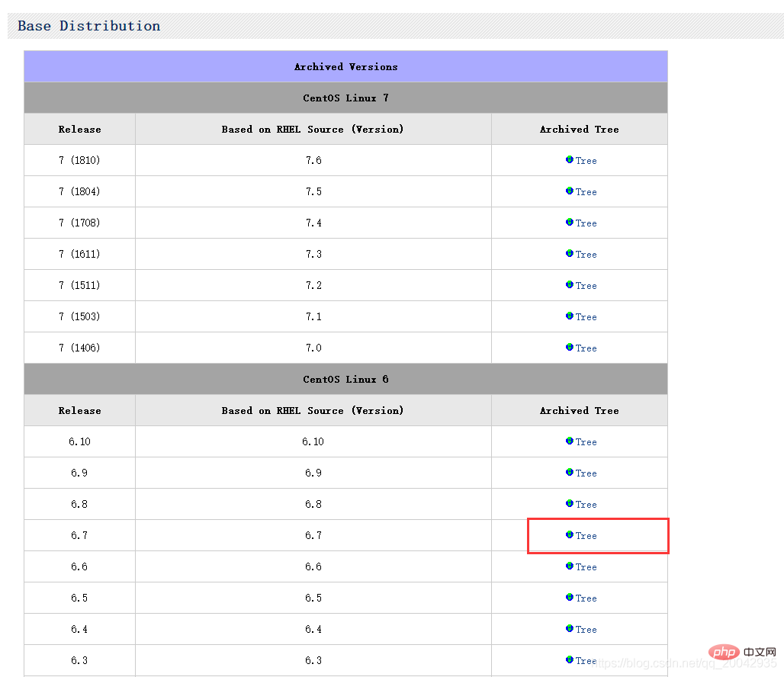Select "6.10" in the RHEL Source column
Viewport: 784px width, 677px height.
[313, 442]
